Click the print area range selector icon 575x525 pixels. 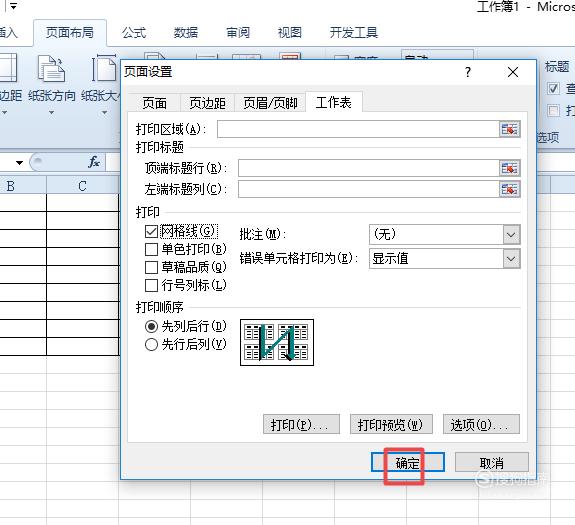click(x=510, y=129)
